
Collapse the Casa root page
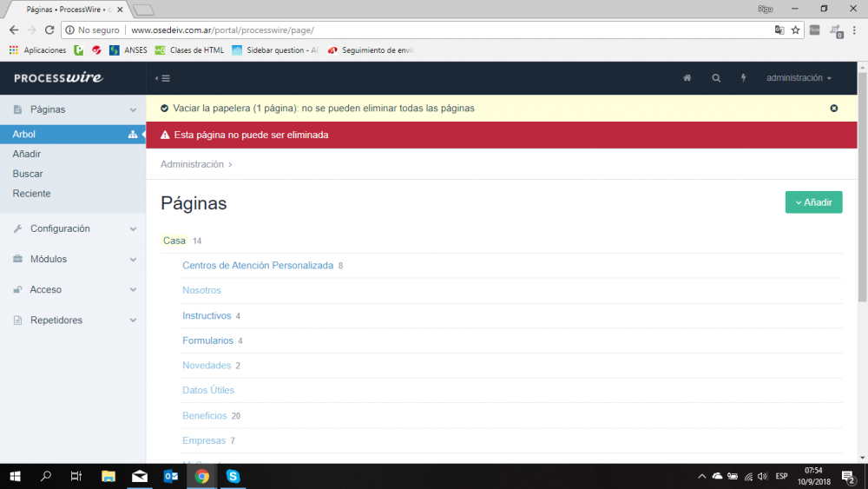click(x=174, y=241)
